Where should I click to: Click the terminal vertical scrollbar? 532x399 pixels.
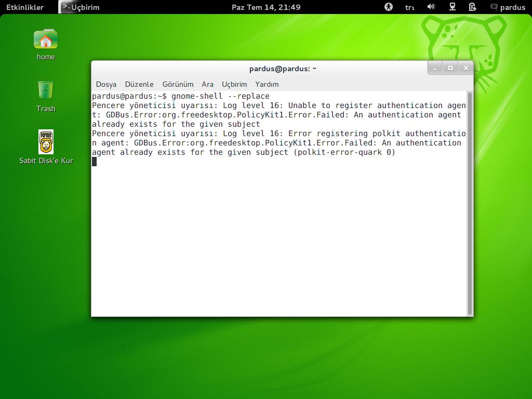(x=470, y=203)
